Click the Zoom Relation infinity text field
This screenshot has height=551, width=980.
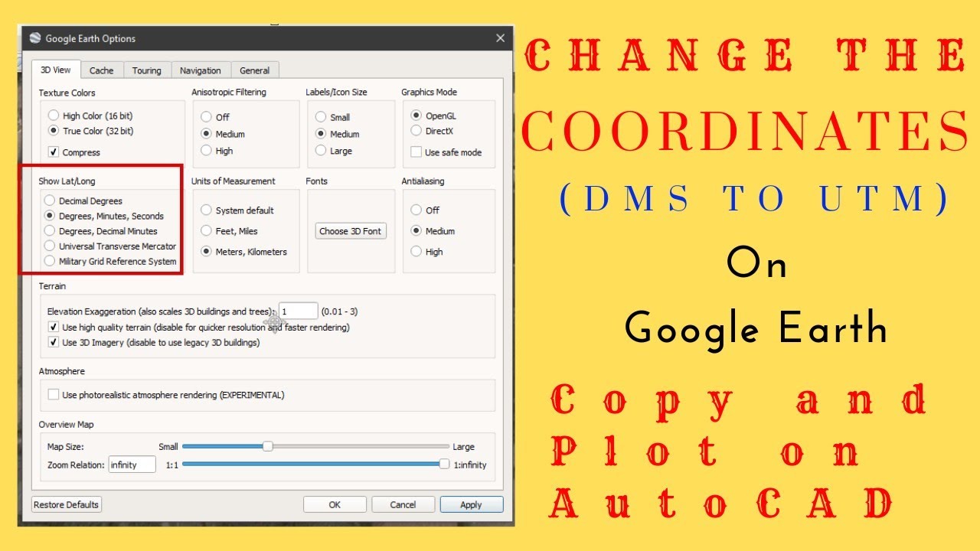[x=132, y=465]
